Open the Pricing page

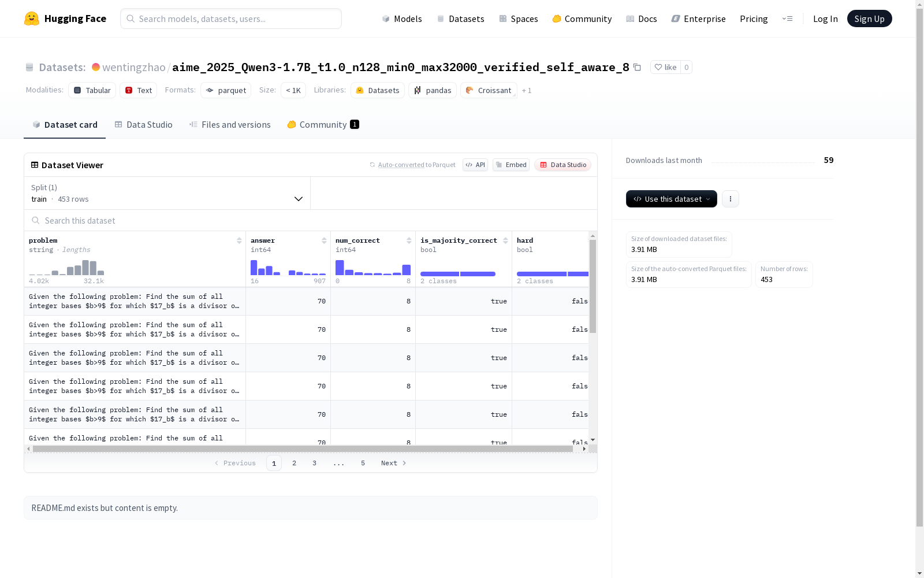754,18
